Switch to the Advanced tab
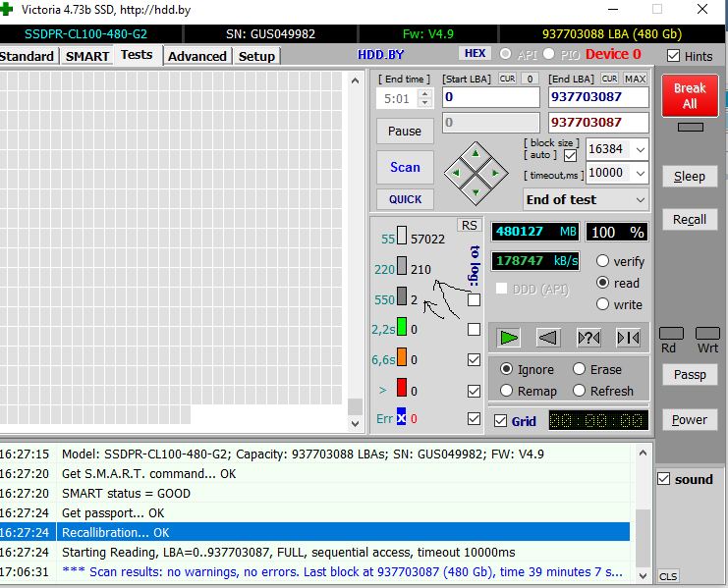 (197, 56)
